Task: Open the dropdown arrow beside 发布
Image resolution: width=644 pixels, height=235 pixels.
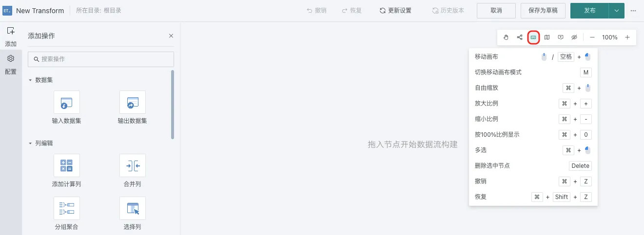Action: [x=617, y=11]
